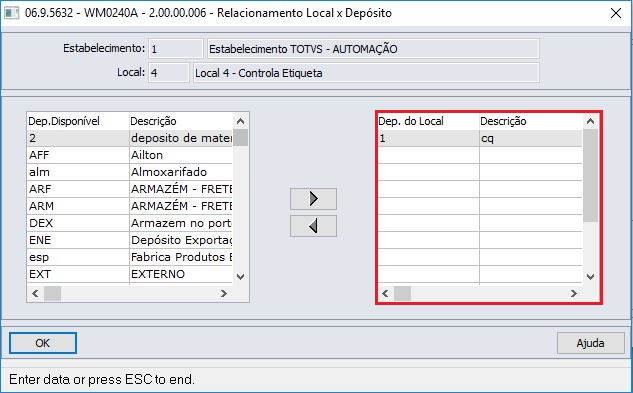Click Dep.Disponível column header
This screenshot has height=393, width=633.
tap(78, 121)
